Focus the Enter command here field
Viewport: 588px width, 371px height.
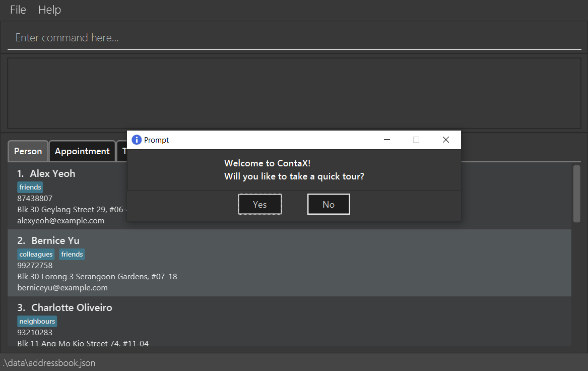click(294, 38)
